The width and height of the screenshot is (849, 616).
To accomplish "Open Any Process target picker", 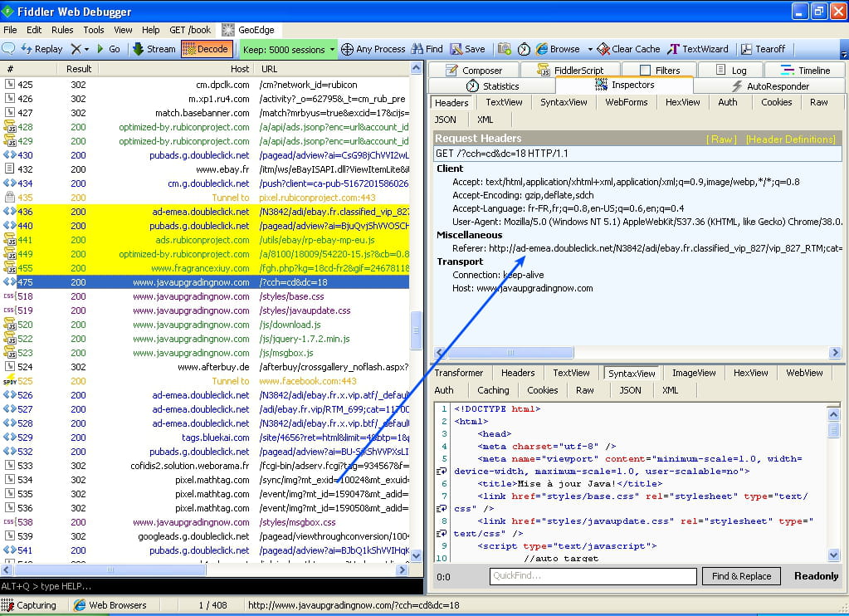I will coord(373,49).
